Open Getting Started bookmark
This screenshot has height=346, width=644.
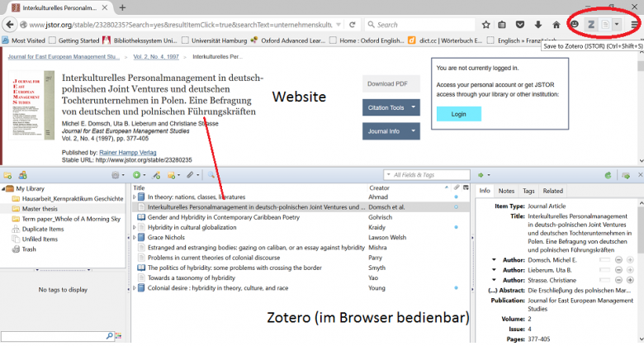(x=74, y=40)
